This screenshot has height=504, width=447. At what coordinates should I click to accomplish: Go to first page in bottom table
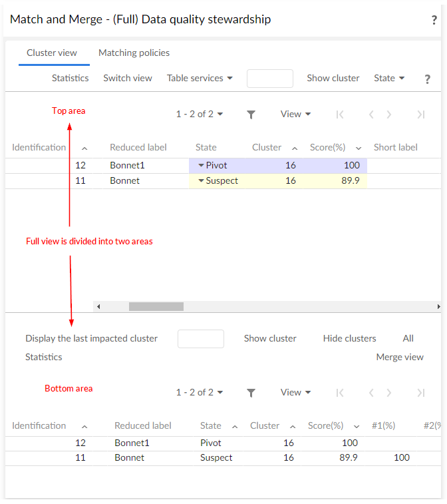(340, 393)
